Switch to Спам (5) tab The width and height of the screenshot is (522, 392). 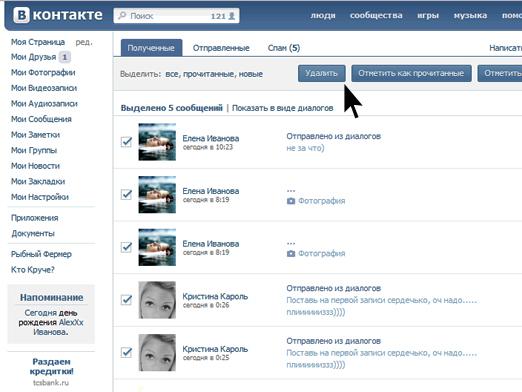284,48
